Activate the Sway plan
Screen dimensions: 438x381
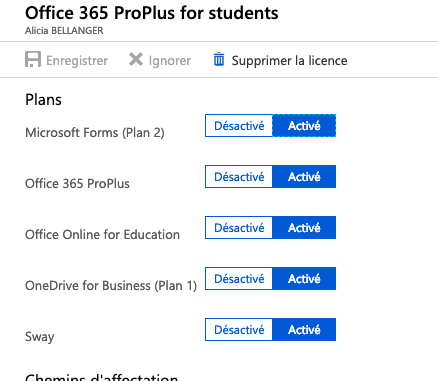[x=304, y=330]
